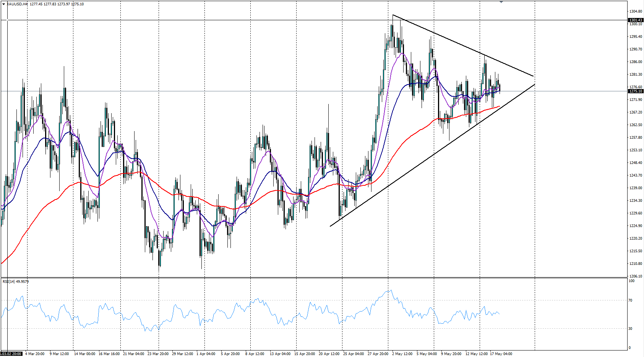Select the horizontal line at 1301.43

coord(313,20)
